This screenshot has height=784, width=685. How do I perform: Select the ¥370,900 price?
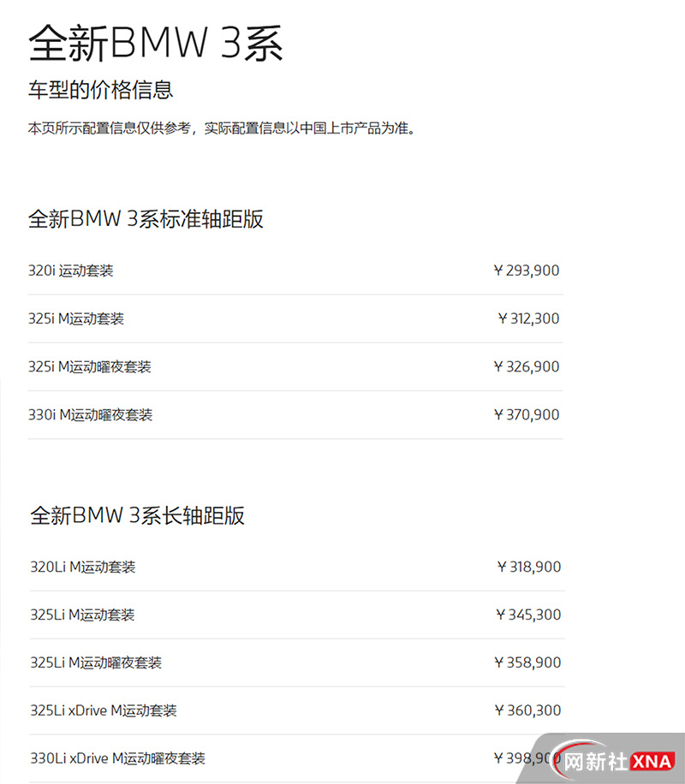coord(527,414)
